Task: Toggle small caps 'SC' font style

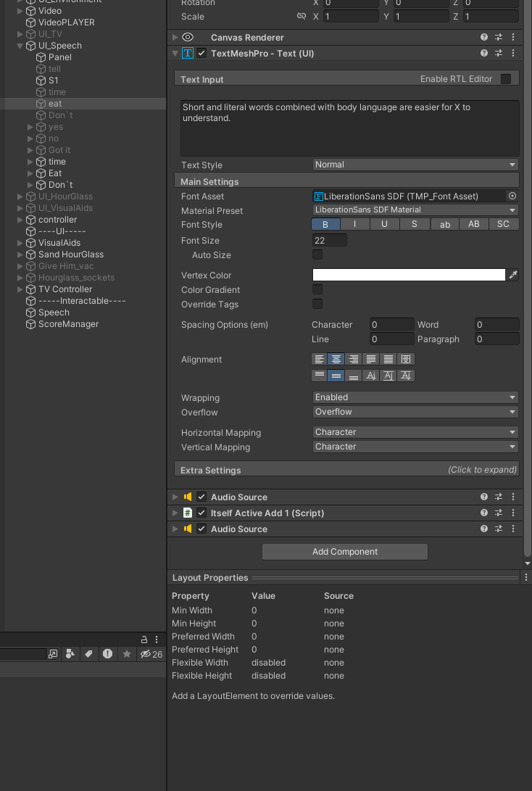Action: pos(503,224)
